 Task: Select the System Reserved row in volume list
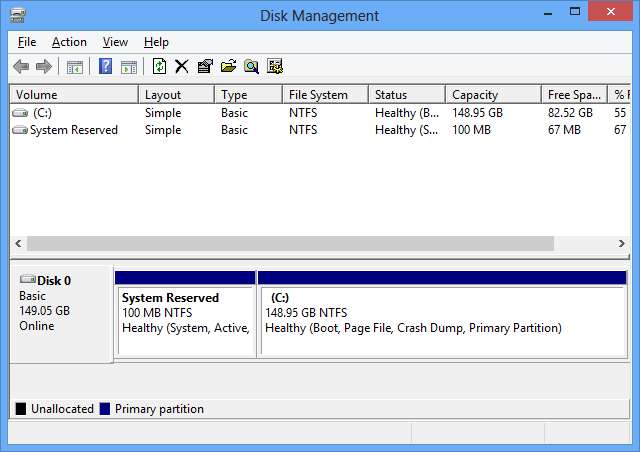tap(73, 130)
